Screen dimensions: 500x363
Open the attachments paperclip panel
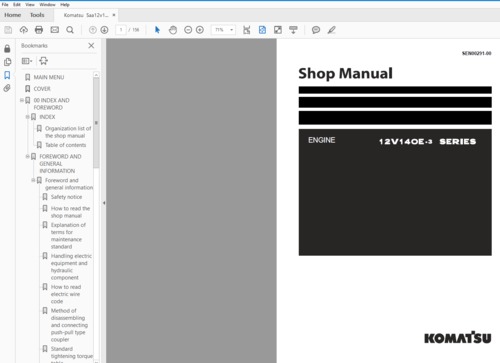(x=7, y=88)
